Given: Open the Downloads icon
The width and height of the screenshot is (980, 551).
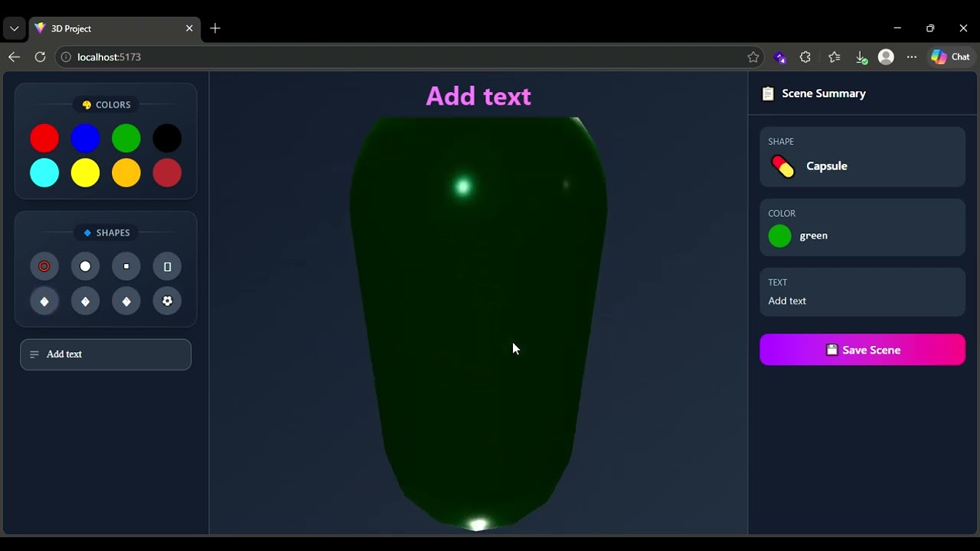Looking at the screenshot, I should 861,57.
